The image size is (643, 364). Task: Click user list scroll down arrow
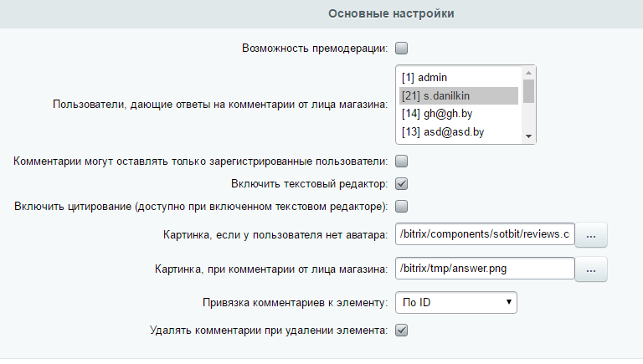(528, 136)
